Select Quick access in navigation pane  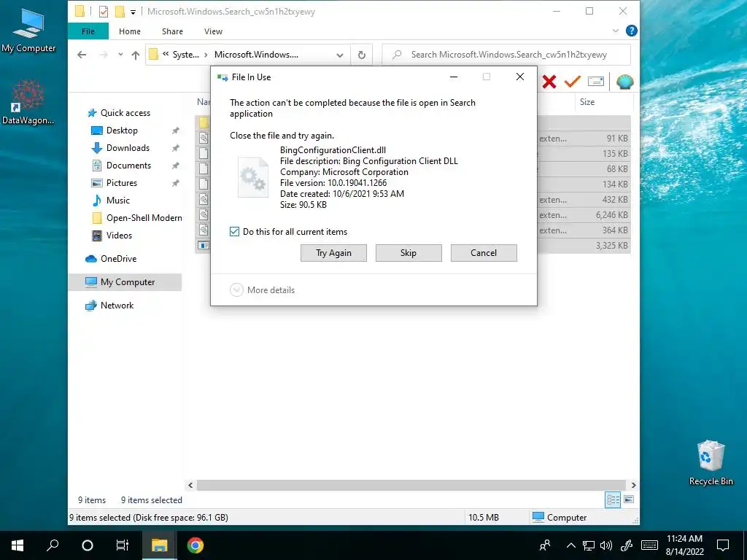(x=125, y=113)
